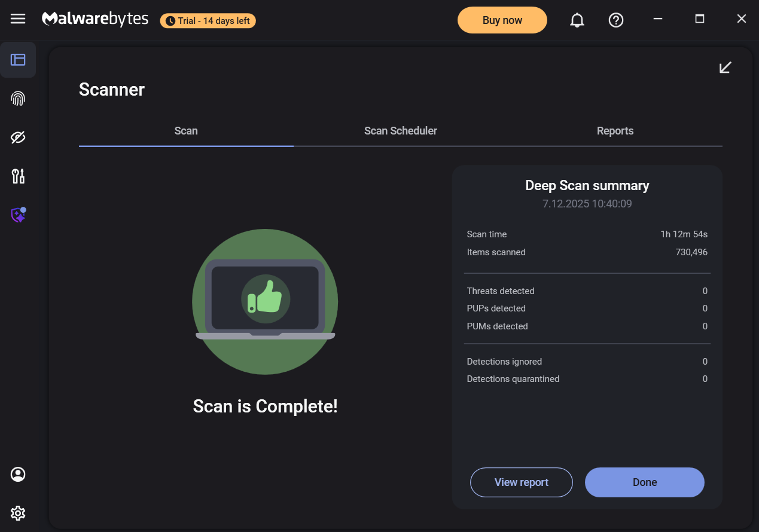Click the Done button
This screenshot has width=759, height=532.
pyautogui.click(x=645, y=482)
